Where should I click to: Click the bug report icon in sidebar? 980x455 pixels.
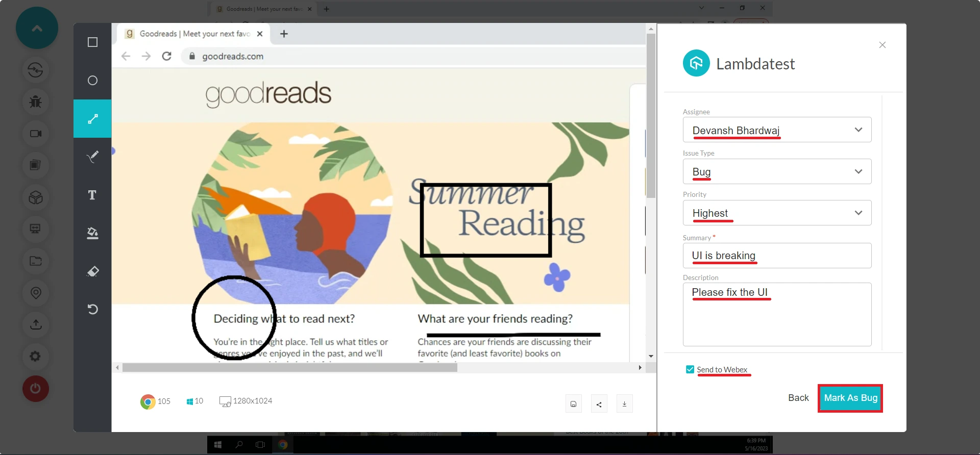coord(35,102)
